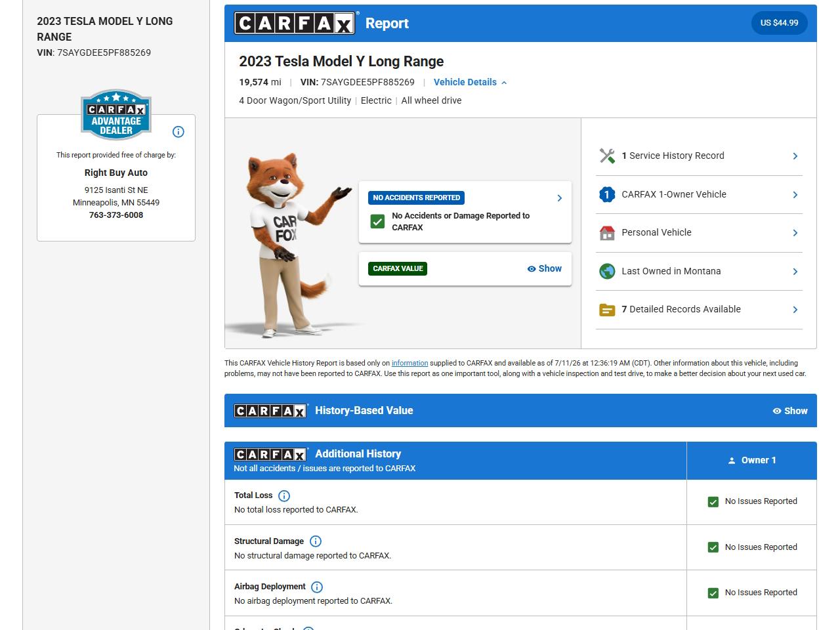Click the blue 1-Owner badge icon
This screenshot has width=840, height=630.
607,194
